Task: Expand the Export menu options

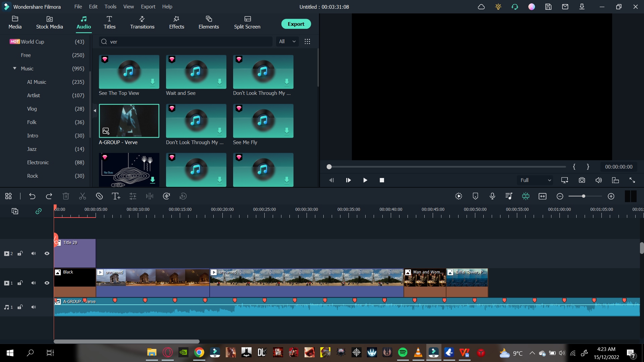Action: coord(147,6)
